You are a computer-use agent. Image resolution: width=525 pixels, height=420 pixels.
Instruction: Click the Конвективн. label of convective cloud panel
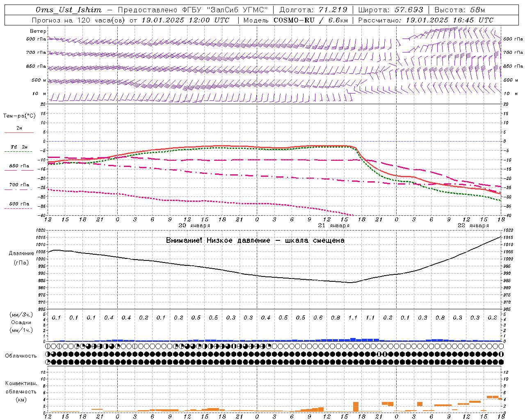21,383
